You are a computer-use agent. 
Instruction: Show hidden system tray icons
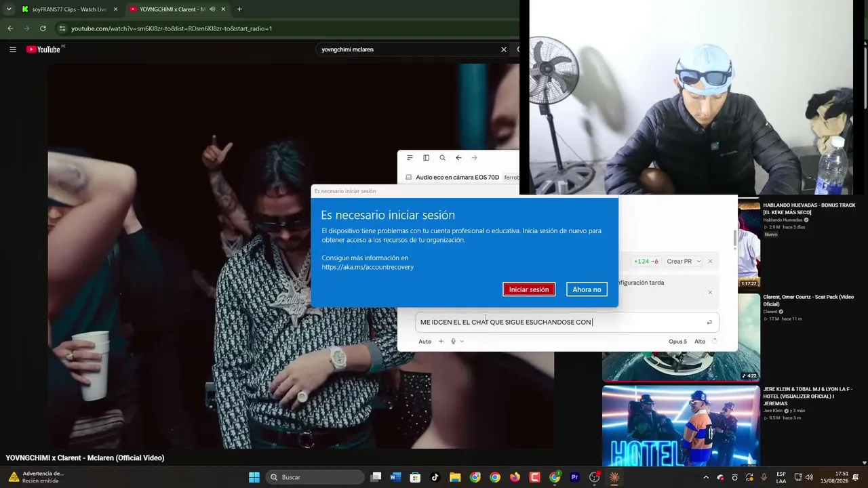[706, 477]
